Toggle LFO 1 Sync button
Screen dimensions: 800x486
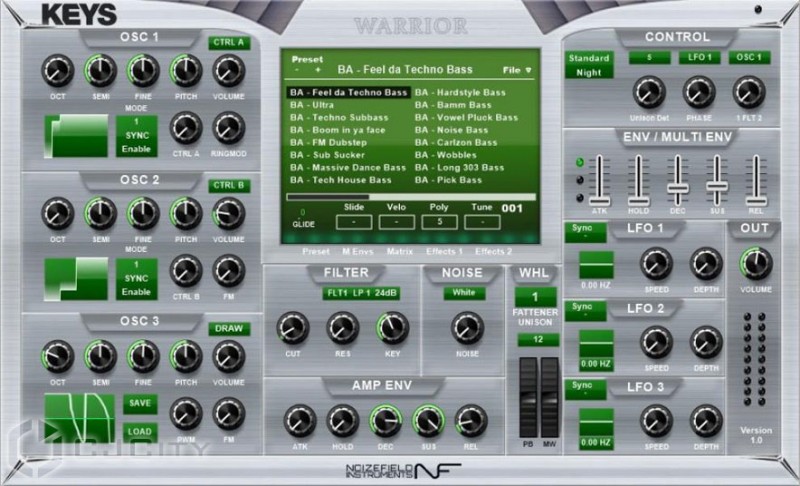[x=586, y=232]
